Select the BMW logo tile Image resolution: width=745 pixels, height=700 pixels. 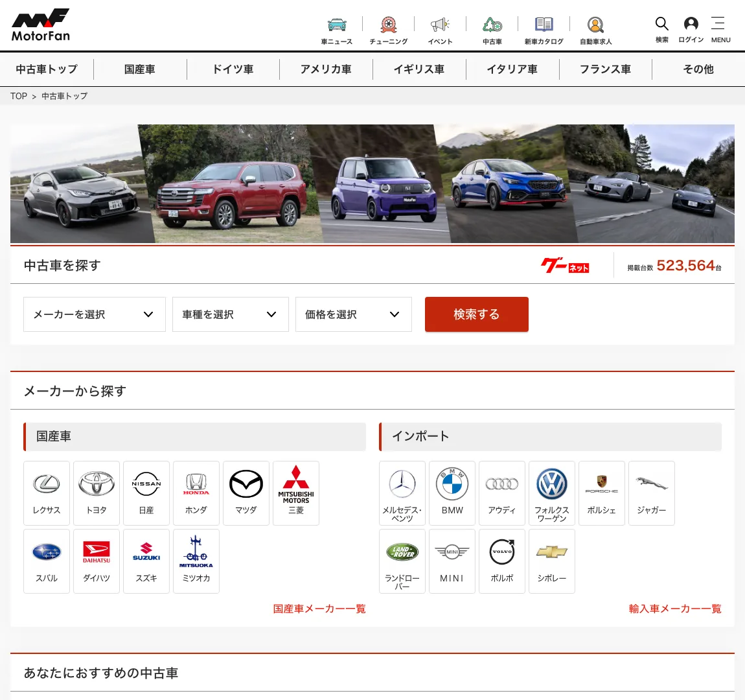click(x=452, y=493)
